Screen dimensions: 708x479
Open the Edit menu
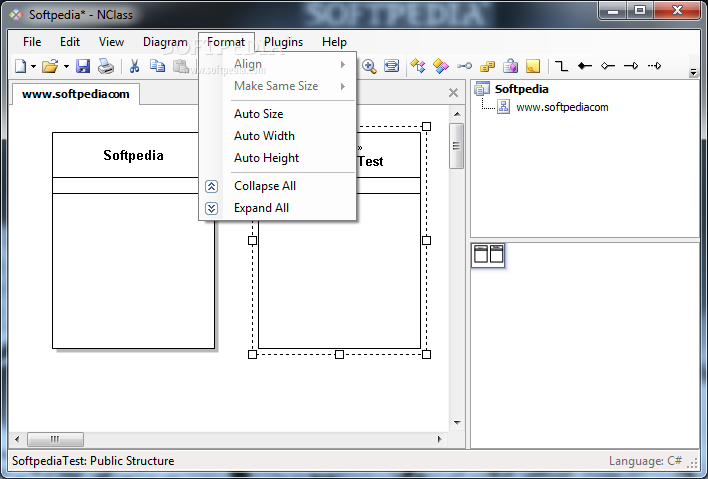[x=70, y=42]
